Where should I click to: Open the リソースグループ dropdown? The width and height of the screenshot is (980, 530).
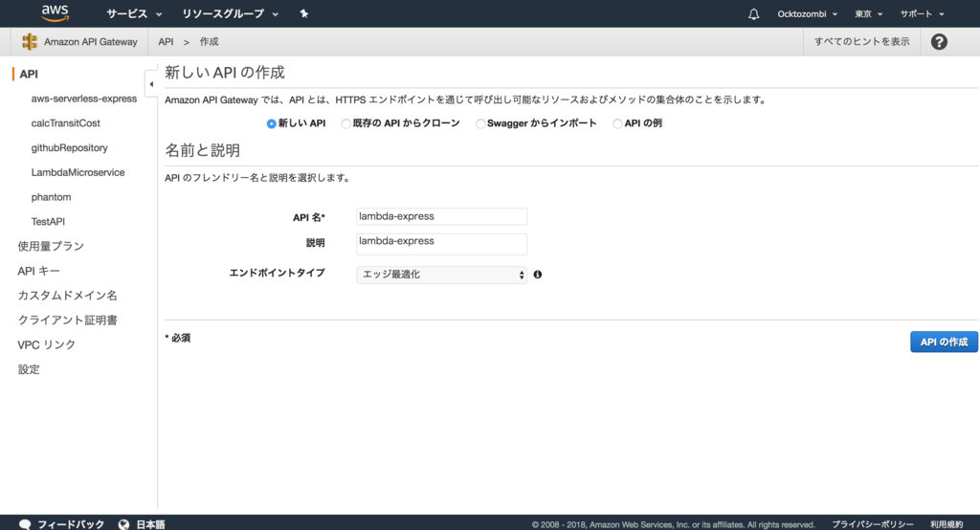pos(230,13)
